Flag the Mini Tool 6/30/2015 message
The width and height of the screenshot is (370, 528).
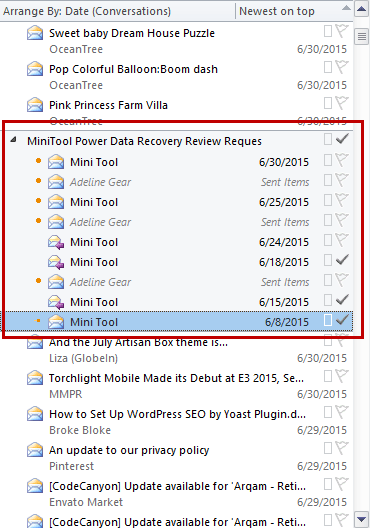(342, 160)
